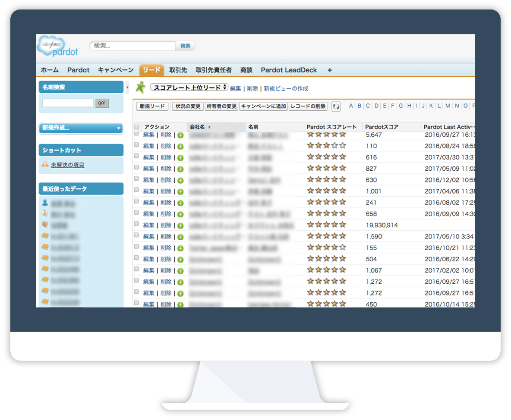This screenshot has width=511, height=420.
Task: Click the green plus icon in the 630 score row
Action: coord(180,180)
